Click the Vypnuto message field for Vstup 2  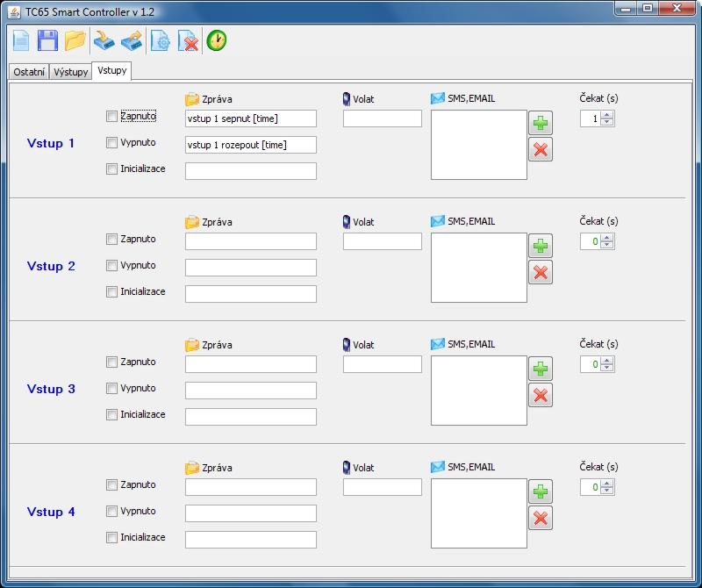[251, 268]
